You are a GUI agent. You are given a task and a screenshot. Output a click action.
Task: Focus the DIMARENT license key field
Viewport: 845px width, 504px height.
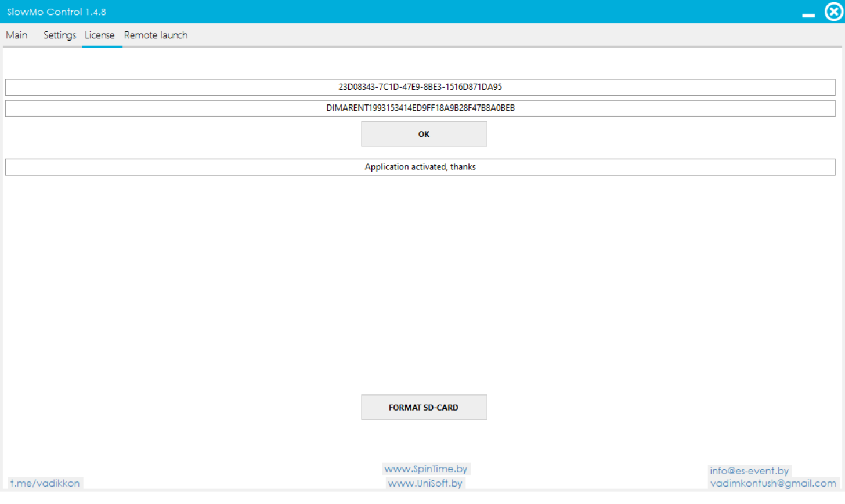coord(420,108)
